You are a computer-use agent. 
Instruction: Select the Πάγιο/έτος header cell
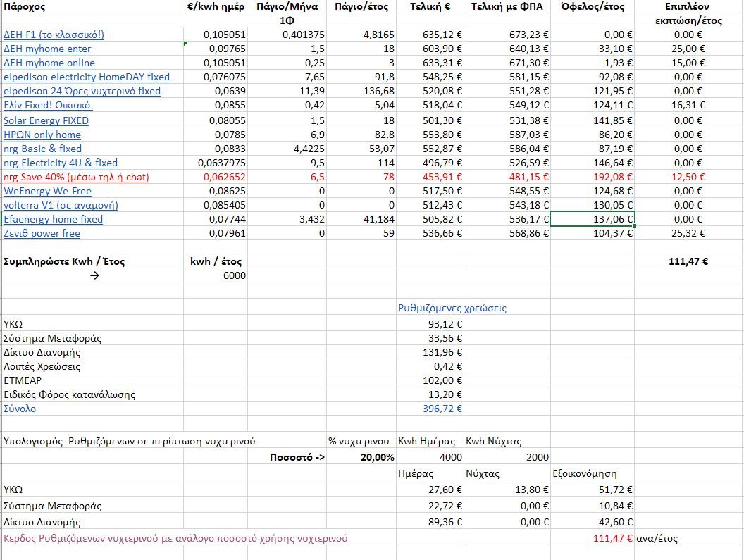[361, 6]
